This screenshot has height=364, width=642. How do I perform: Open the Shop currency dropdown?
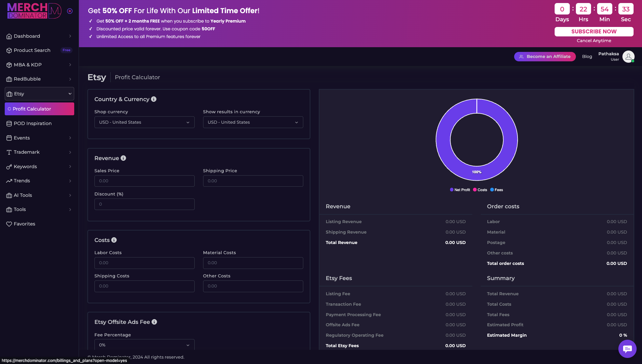144,122
